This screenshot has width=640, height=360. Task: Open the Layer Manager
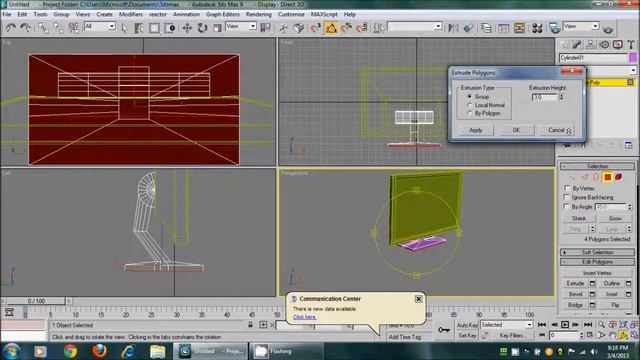point(486,28)
